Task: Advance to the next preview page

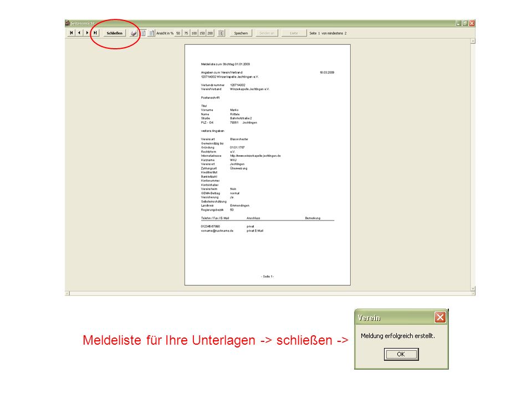Action: (87, 33)
